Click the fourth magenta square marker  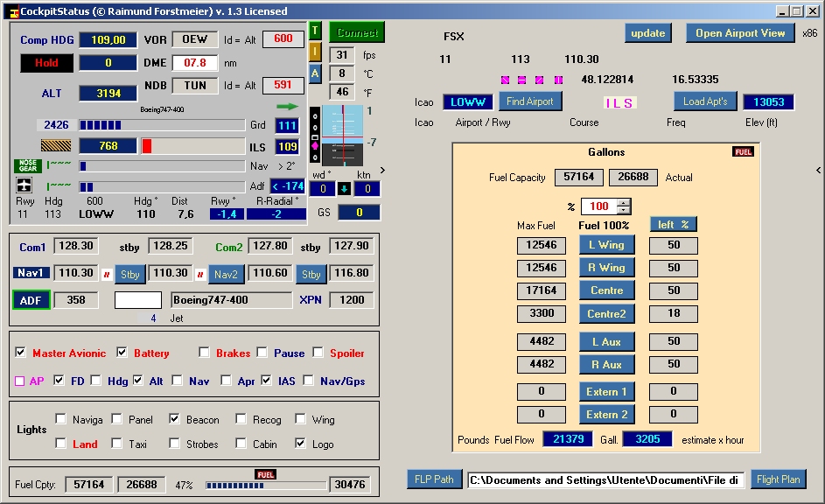[558, 80]
